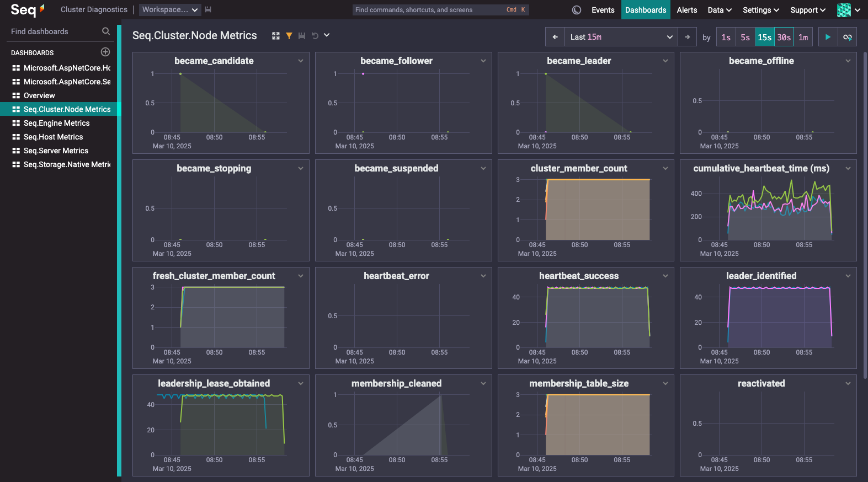Screen dimensions: 868x482
Task: Click the Seq.Cluster.Node Metrics heading
Action: 195,35
